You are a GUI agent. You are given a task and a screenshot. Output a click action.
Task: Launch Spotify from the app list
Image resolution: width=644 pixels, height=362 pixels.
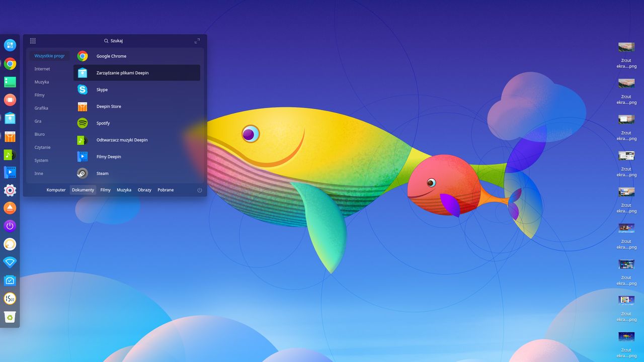pos(137,123)
